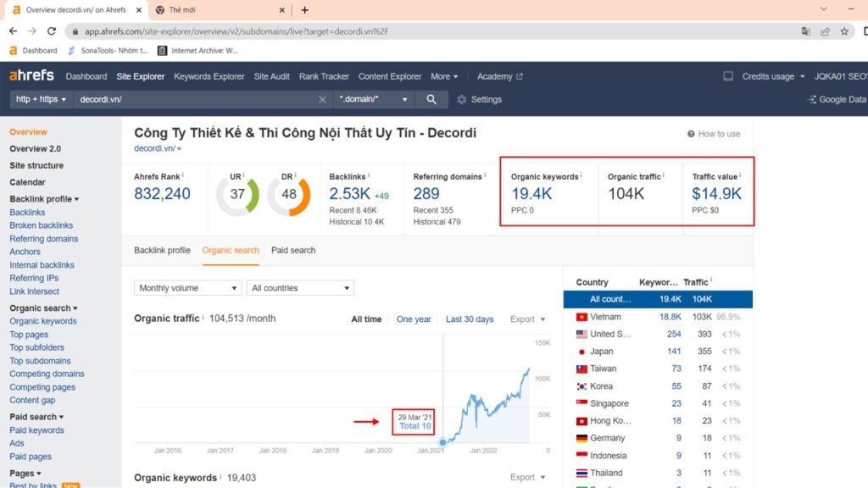The height and width of the screenshot is (488, 868).
Task: Click the browser reload icon
Action: (x=52, y=31)
